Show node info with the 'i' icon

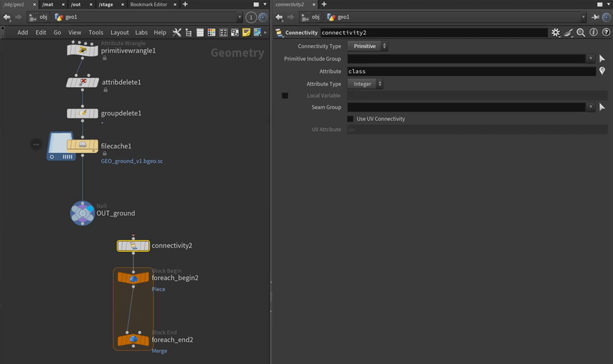point(593,33)
